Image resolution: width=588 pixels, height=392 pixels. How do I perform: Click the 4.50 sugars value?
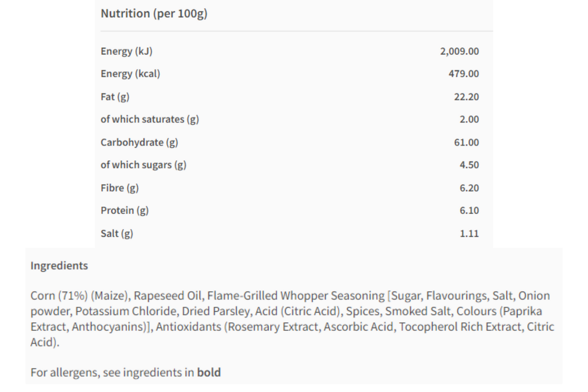(x=469, y=165)
